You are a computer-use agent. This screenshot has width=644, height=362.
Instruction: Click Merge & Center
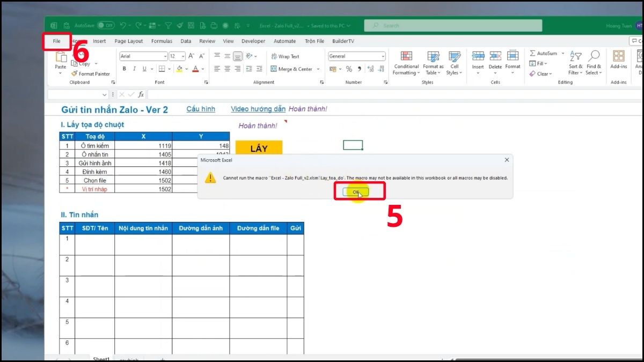coord(291,69)
